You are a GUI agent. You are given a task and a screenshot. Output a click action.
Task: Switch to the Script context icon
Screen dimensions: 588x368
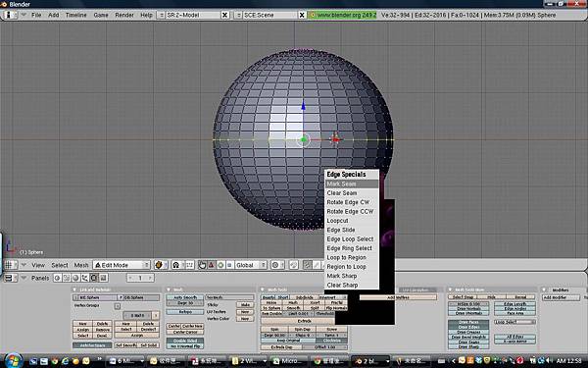(x=67, y=278)
